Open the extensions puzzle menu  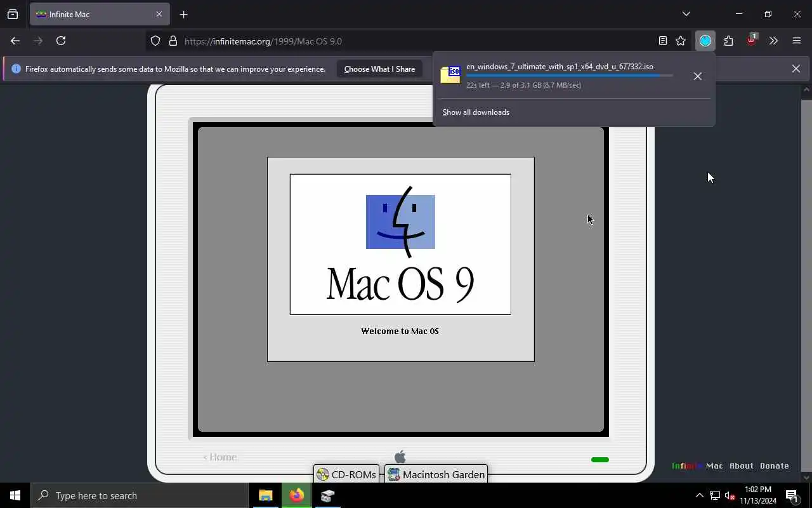(x=728, y=41)
